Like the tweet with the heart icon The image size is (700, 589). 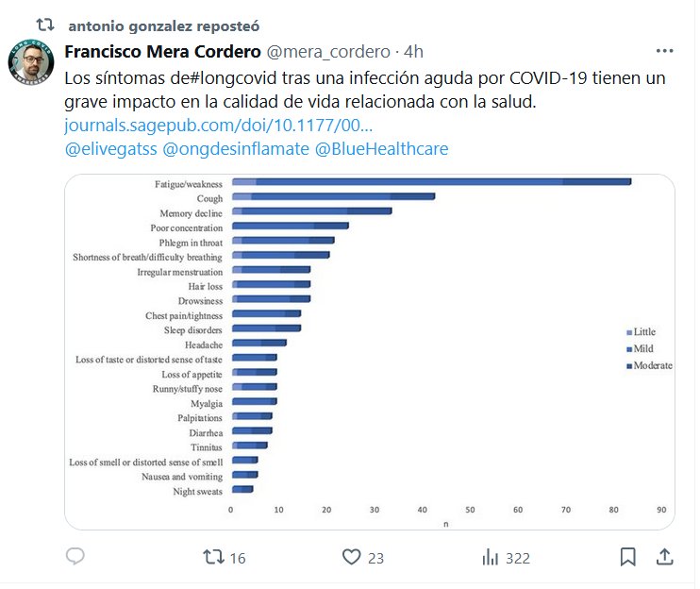click(351, 557)
